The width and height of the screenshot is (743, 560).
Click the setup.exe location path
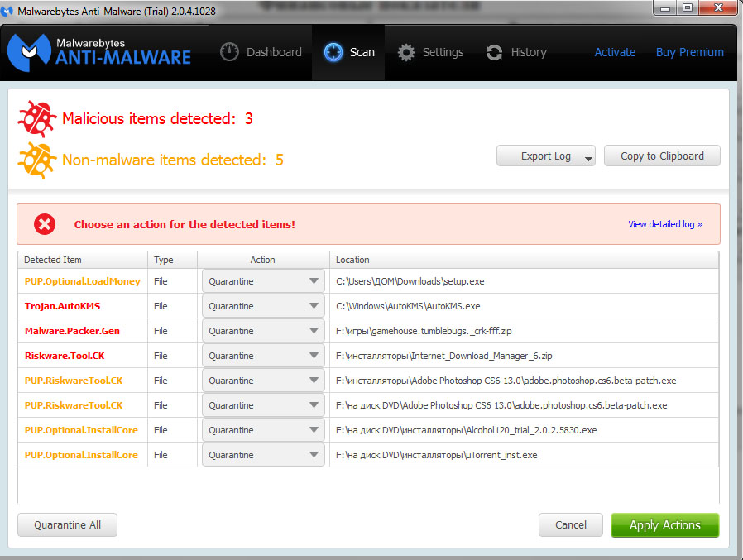[x=410, y=281]
